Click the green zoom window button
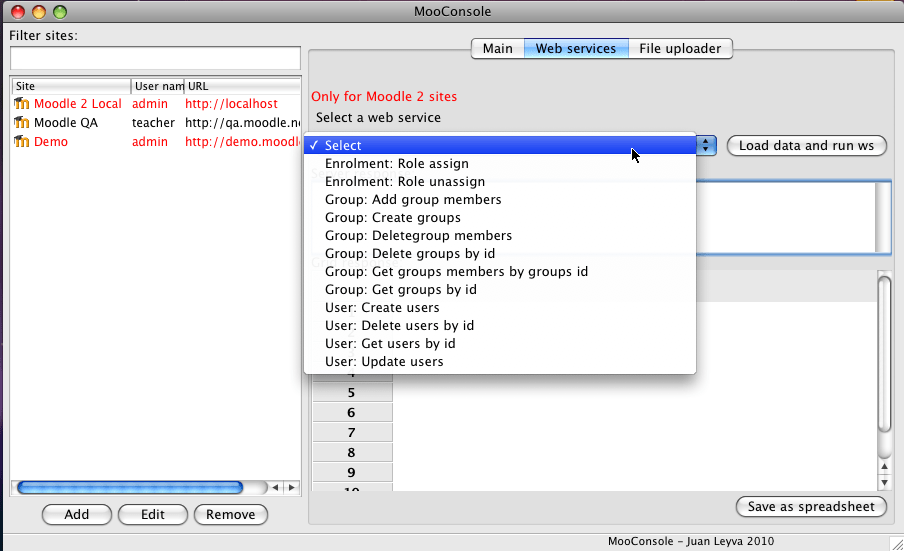Screen dimensions: 904x551 [x=60, y=12]
